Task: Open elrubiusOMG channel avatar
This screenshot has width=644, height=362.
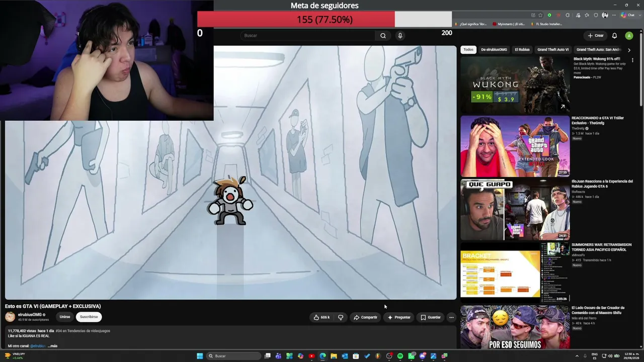Action: [10, 317]
